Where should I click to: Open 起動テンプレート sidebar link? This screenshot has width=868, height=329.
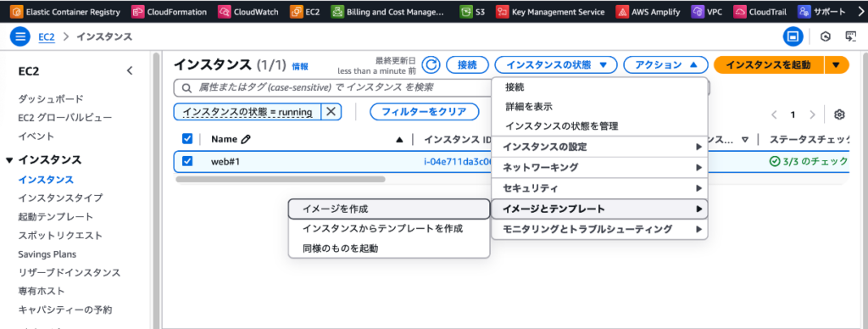[55, 216]
